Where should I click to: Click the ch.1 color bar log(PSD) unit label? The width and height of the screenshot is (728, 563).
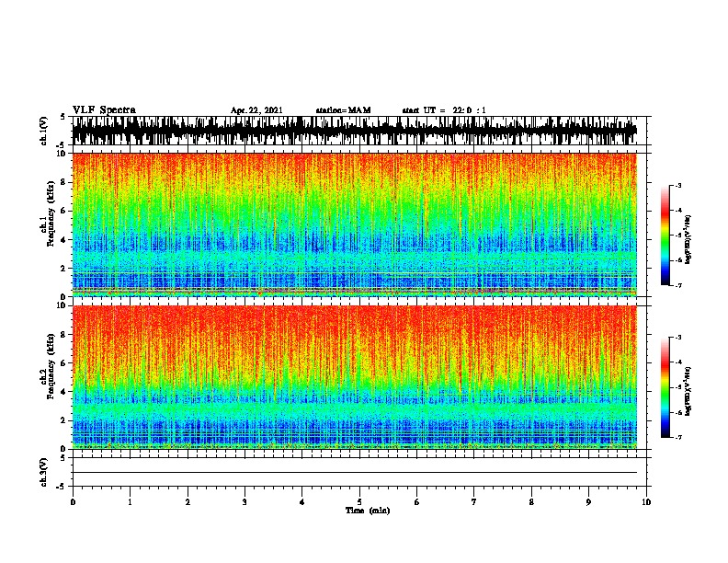[x=688, y=239]
